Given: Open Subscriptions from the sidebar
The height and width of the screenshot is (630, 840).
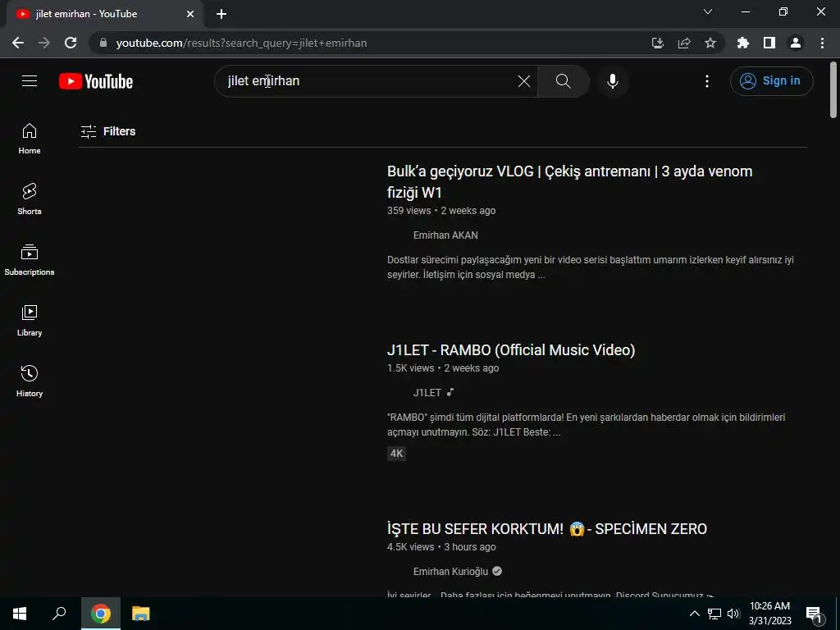Looking at the screenshot, I should pyautogui.click(x=30, y=260).
